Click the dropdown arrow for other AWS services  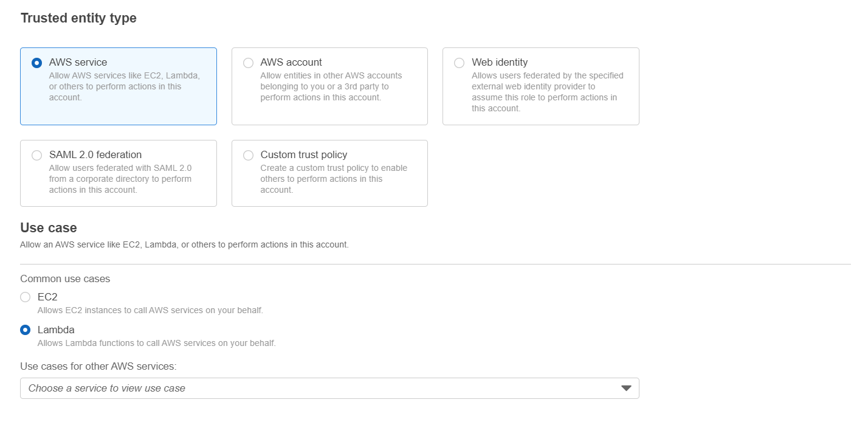point(626,389)
